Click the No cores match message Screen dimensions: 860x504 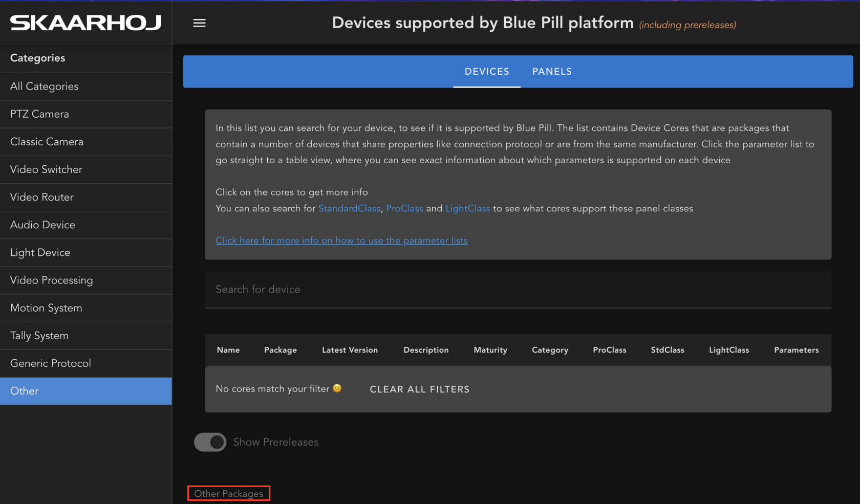[x=278, y=389]
